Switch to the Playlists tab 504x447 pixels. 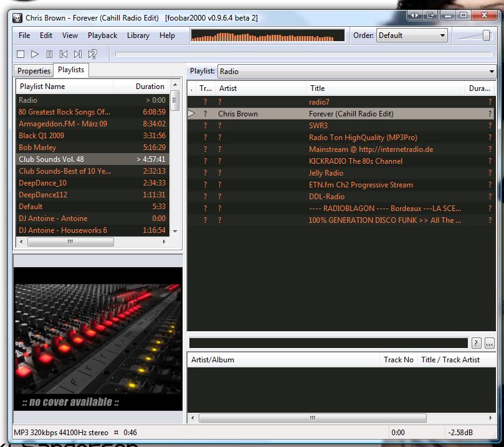click(71, 70)
